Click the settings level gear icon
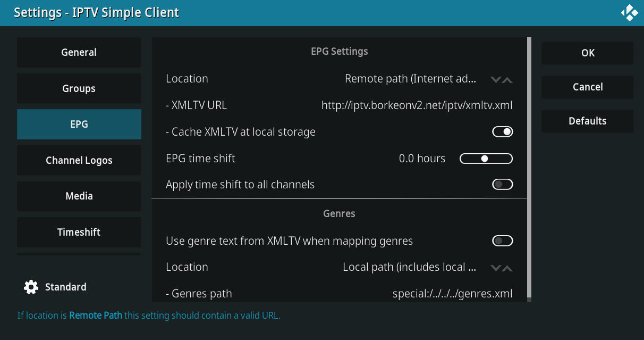Screen dimensions: 644x340 click(x=31, y=287)
